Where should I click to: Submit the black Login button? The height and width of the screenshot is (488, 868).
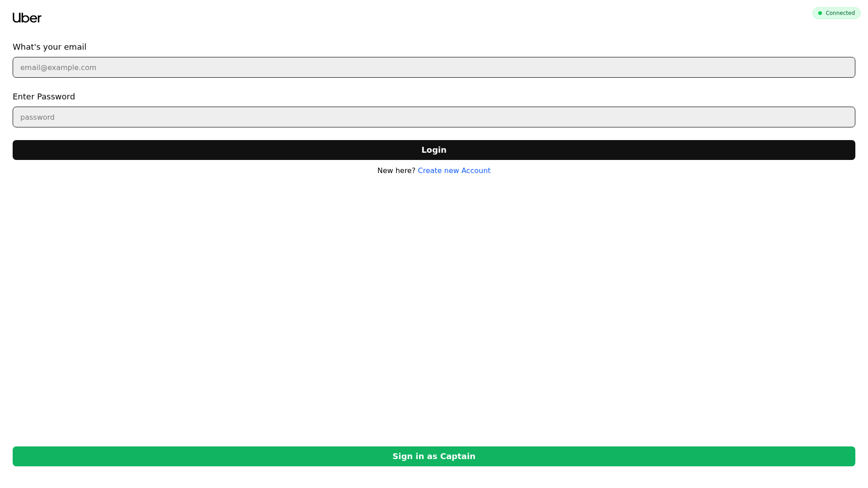coord(434,150)
